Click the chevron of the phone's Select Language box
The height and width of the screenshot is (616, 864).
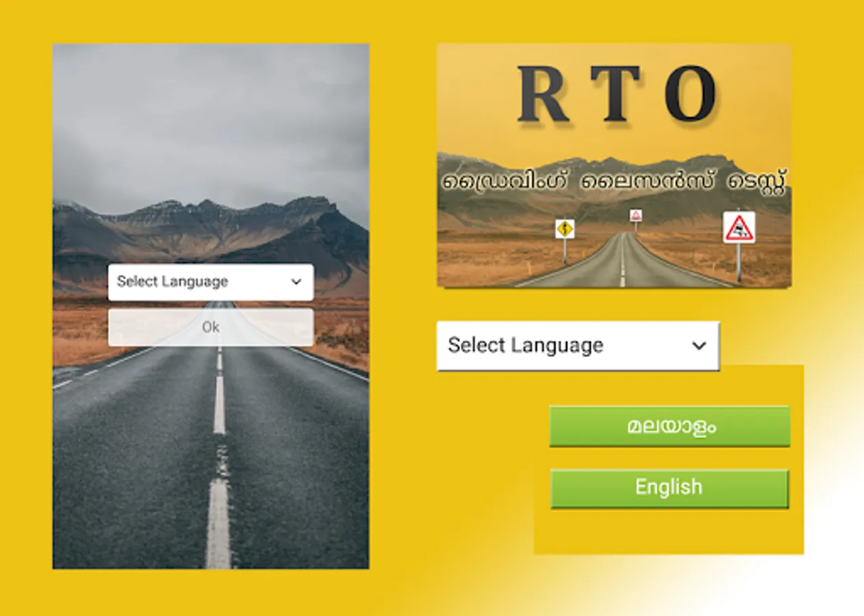(296, 282)
